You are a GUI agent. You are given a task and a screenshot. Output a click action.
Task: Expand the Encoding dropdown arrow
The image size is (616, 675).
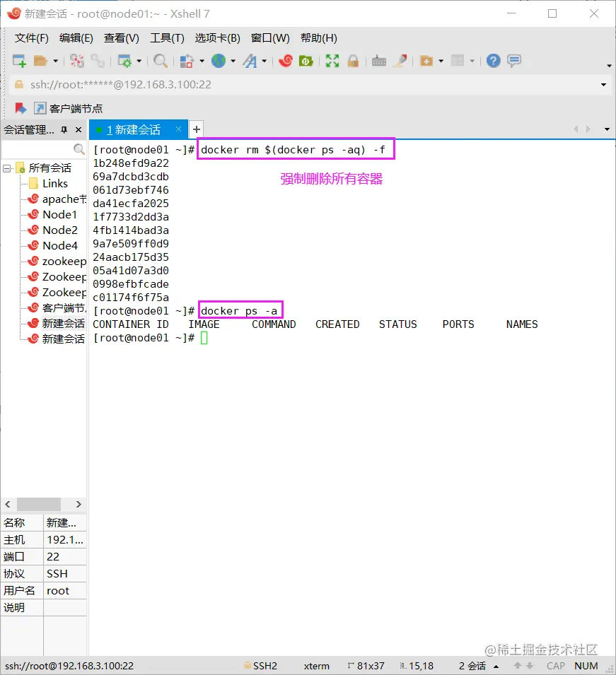(233, 61)
